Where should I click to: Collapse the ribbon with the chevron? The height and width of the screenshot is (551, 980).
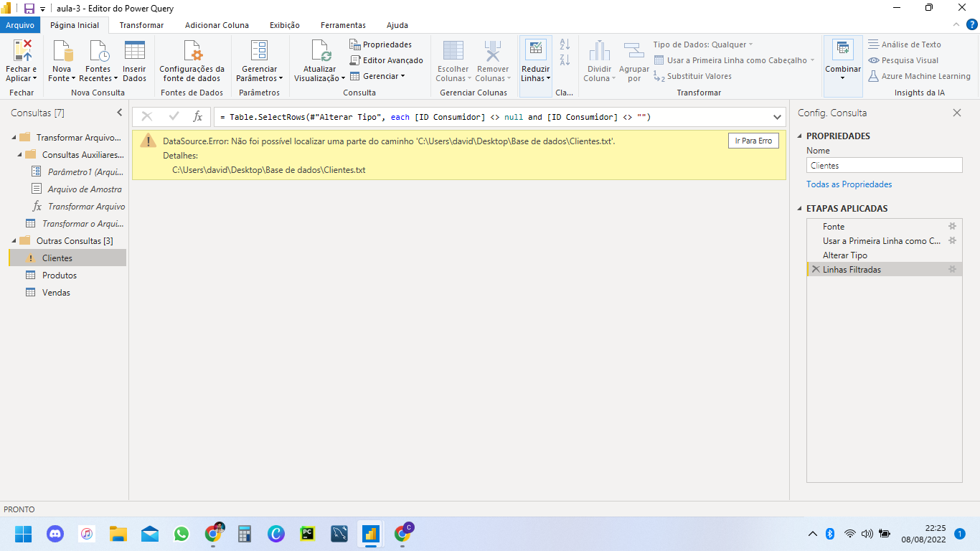click(x=956, y=24)
